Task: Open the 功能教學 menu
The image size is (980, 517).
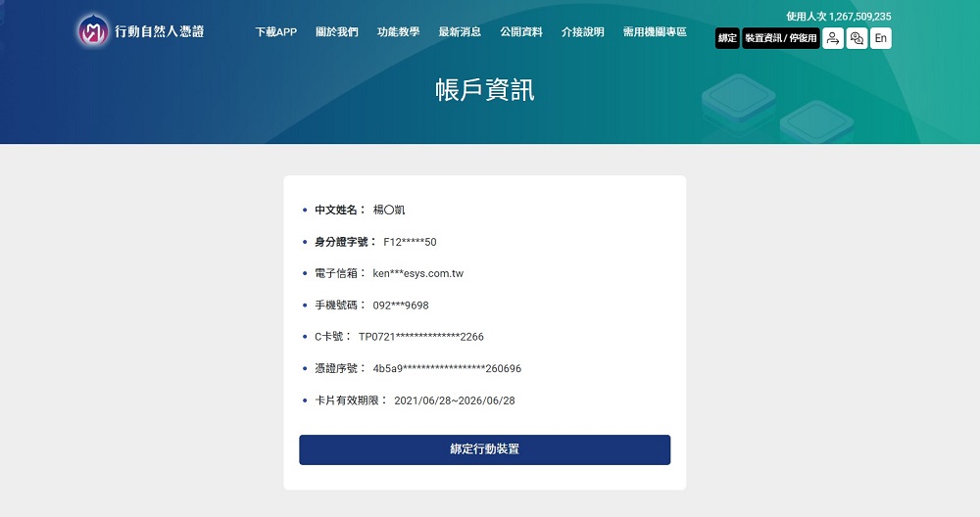Action: [x=398, y=32]
